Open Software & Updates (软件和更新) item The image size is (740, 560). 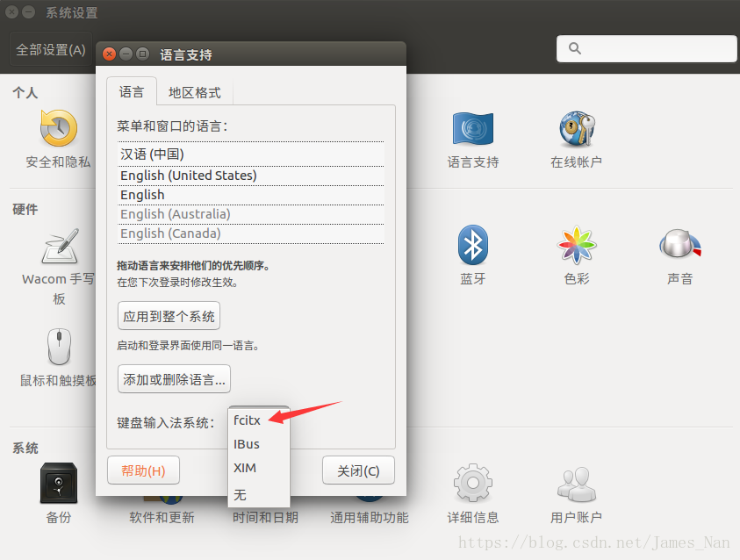pos(162,517)
